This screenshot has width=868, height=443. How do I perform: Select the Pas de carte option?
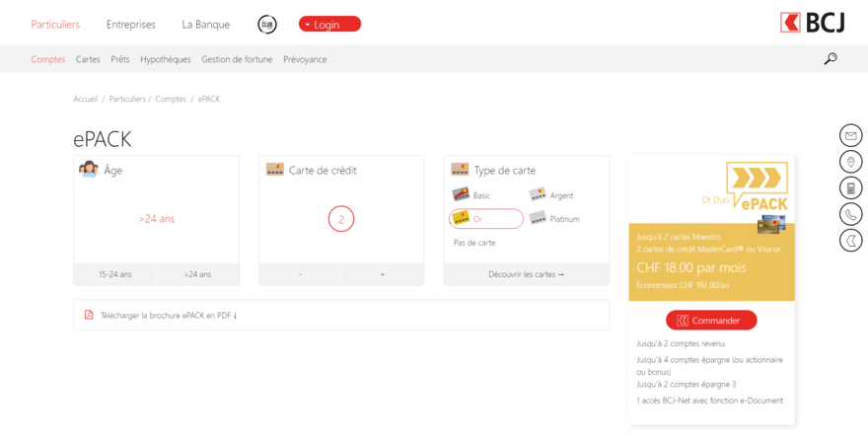474,243
